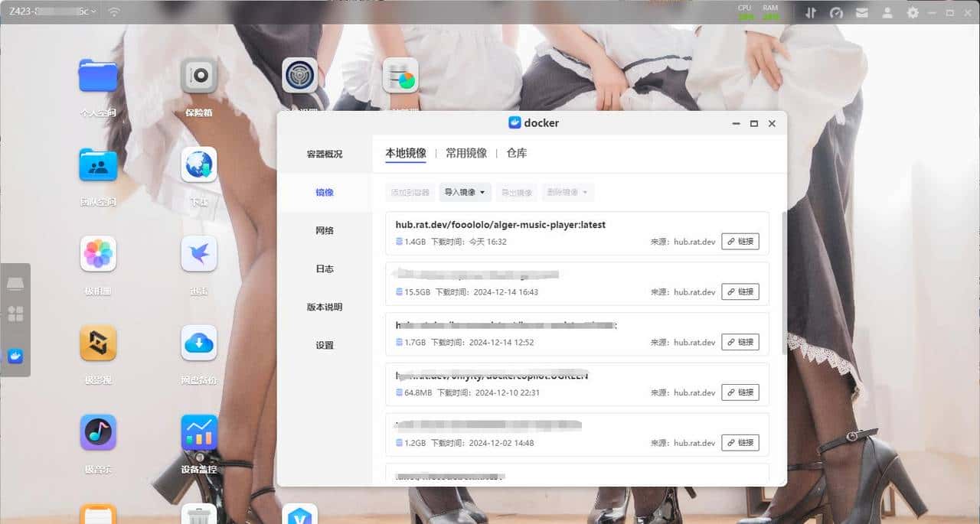Open the Docker whale icon in the left dock
The image size is (980, 524).
16,356
